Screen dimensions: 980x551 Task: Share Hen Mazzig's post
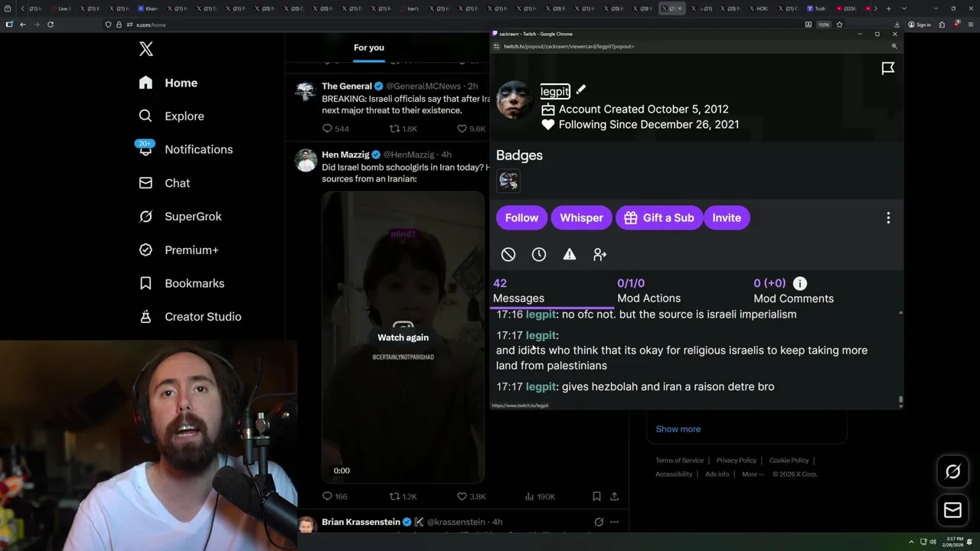tap(614, 497)
